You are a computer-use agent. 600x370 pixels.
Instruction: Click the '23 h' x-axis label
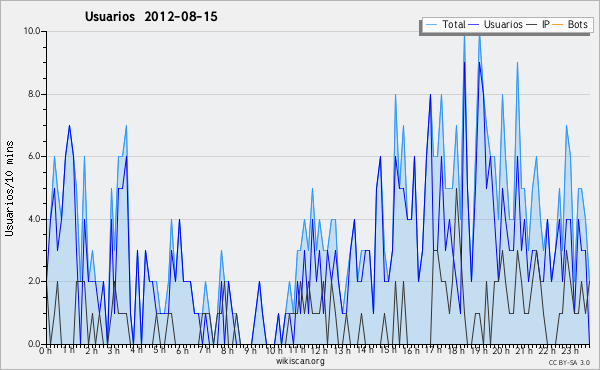tap(569, 350)
